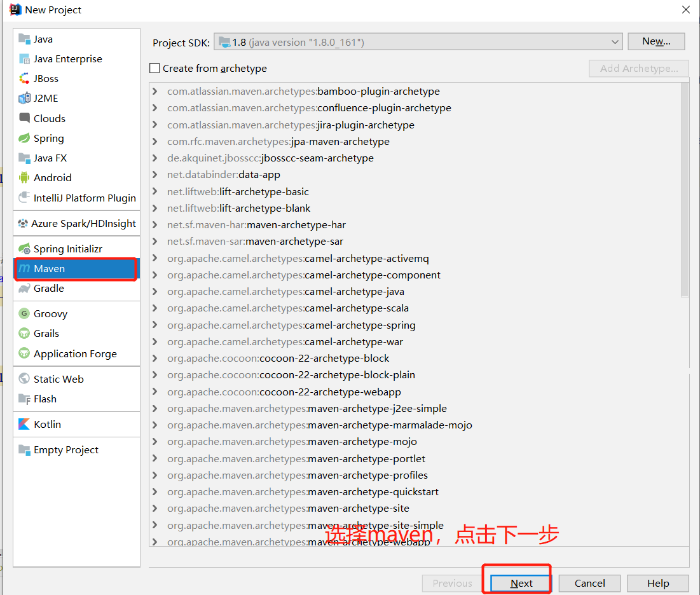Screen dimensions: 700x595
Task: Select the Gradle label
Action: point(49,289)
